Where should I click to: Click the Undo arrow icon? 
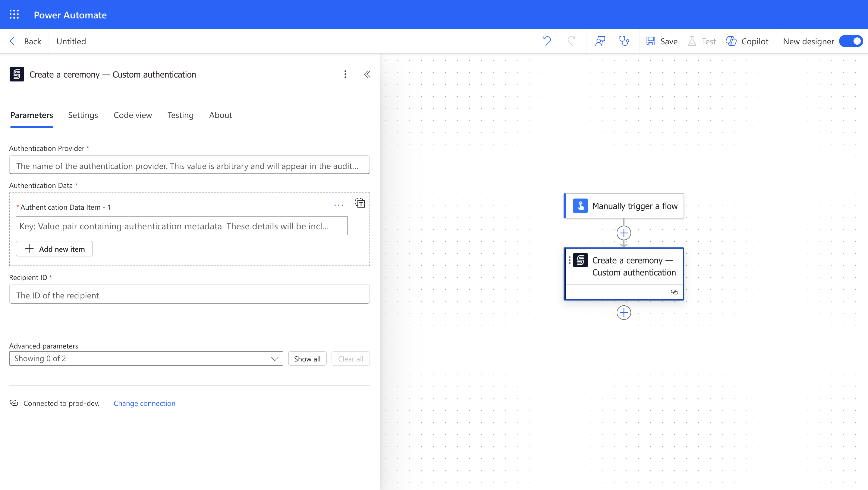tap(546, 41)
